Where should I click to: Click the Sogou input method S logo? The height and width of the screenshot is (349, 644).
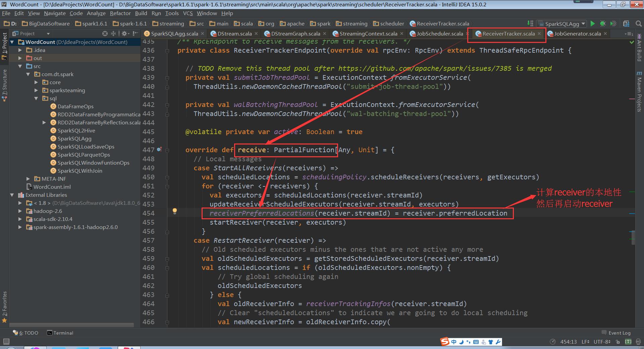445,342
